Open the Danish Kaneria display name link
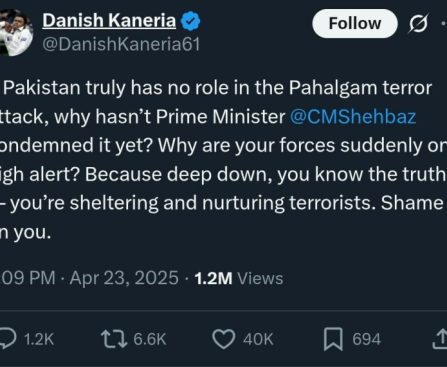447x367 pixels. point(109,21)
